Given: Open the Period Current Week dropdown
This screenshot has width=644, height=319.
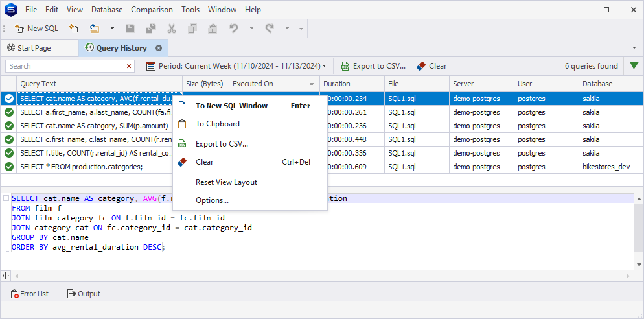Looking at the screenshot, I should click(236, 66).
